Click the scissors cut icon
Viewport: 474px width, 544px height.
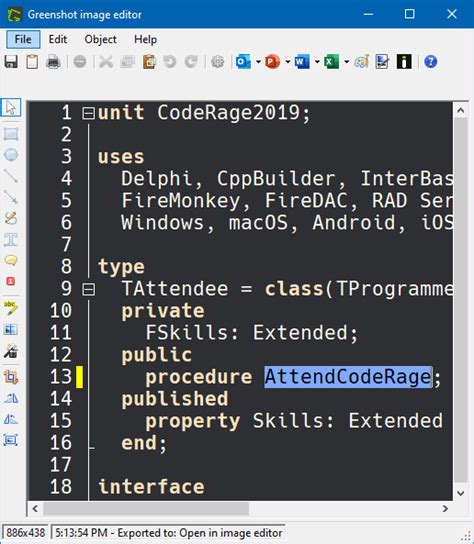pyautogui.click(x=106, y=62)
